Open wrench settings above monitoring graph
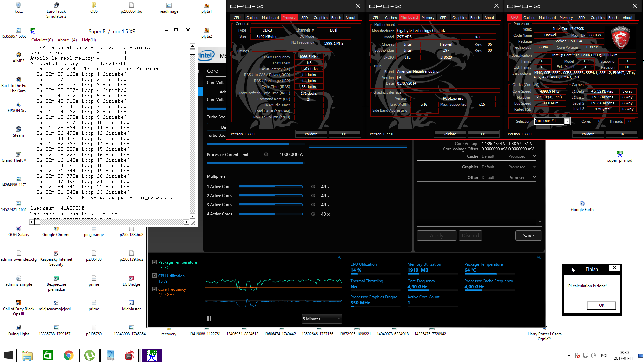 pos(339,257)
